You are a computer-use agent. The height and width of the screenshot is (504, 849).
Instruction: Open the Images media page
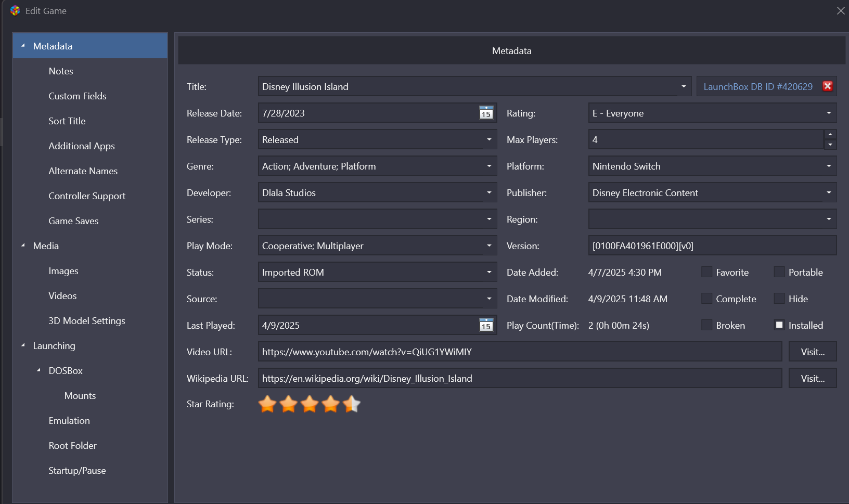pyautogui.click(x=63, y=270)
